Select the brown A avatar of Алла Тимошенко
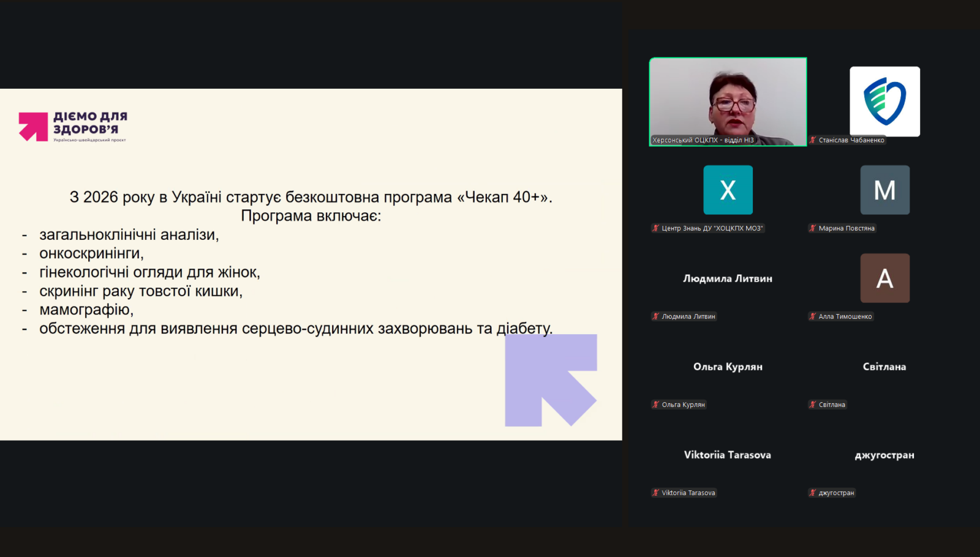The height and width of the screenshot is (557, 980). 884,278
